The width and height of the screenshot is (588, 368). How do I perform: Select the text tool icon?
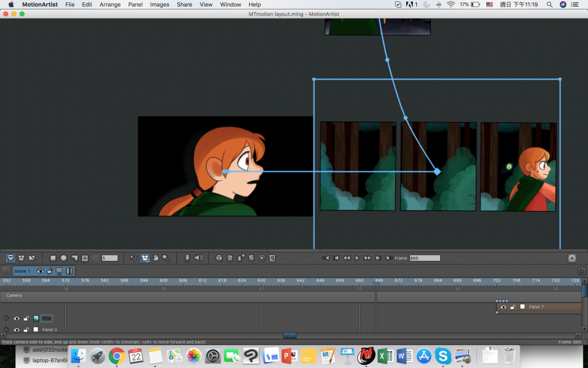[x=219, y=258]
